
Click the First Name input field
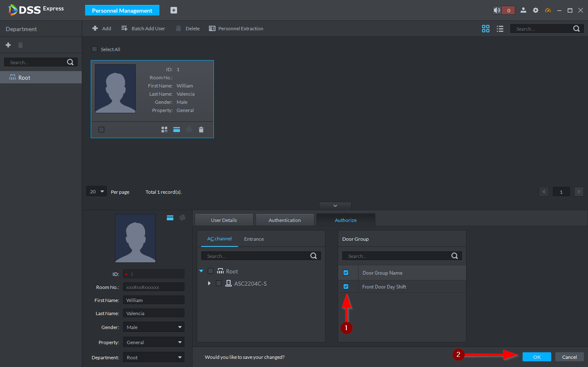[154, 300]
